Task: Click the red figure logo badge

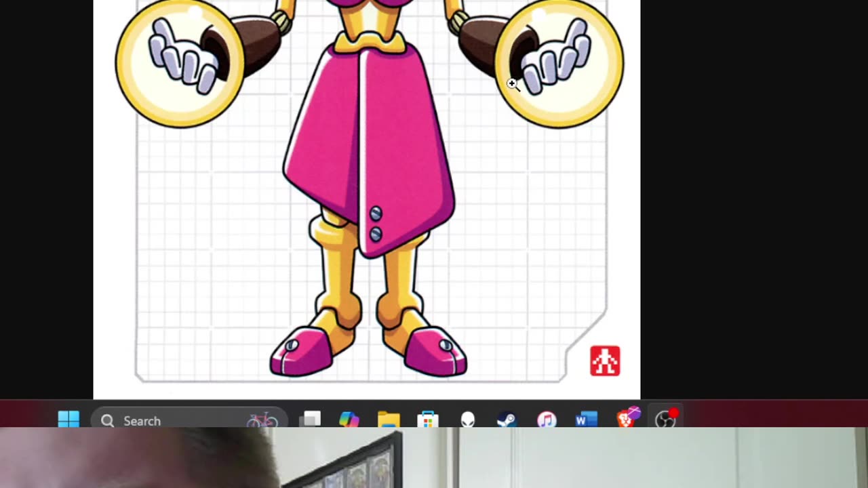Action: [x=605, y=361]
